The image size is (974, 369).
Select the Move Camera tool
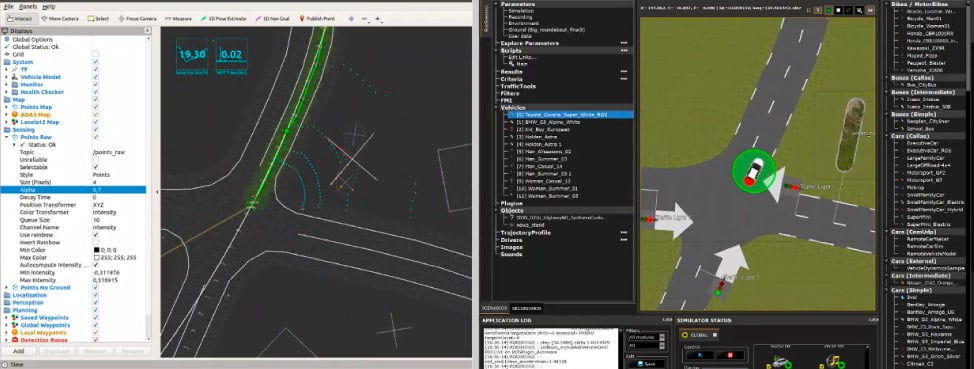click(60, 19)
